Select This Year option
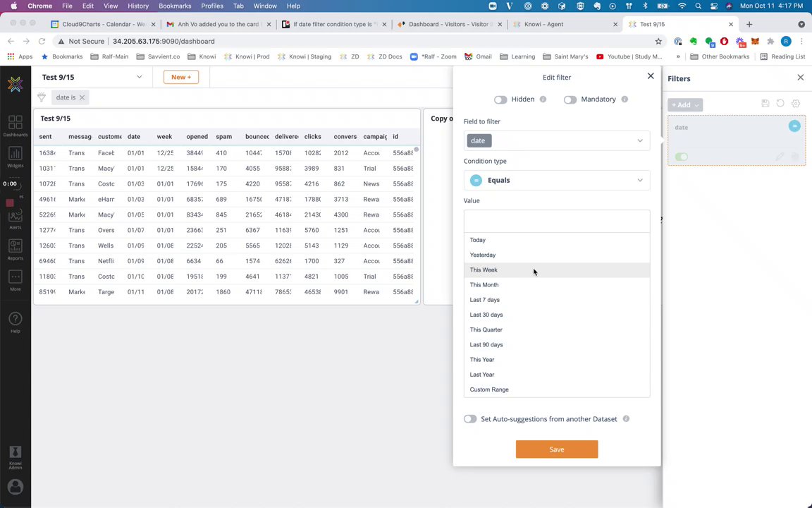 (x=557, y=360)
